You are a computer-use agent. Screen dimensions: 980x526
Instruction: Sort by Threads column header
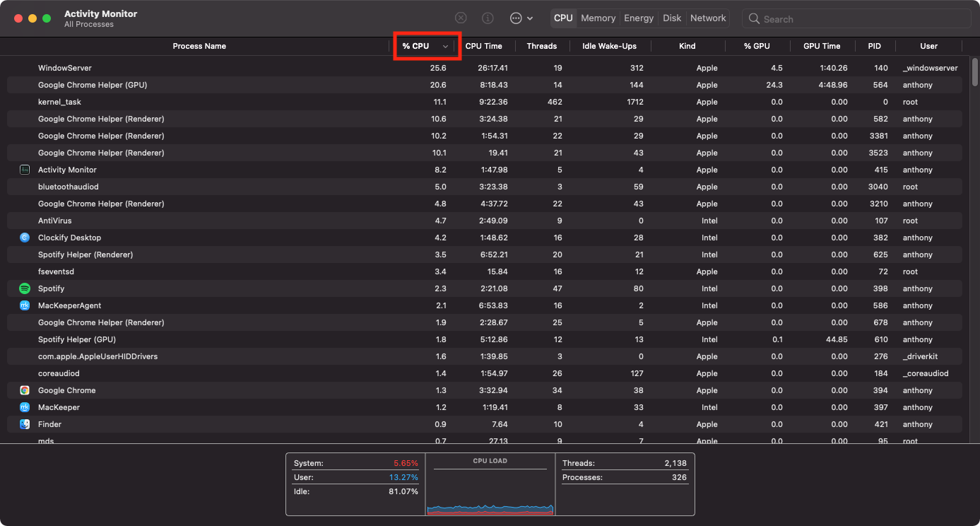click(x=542, y=46)
